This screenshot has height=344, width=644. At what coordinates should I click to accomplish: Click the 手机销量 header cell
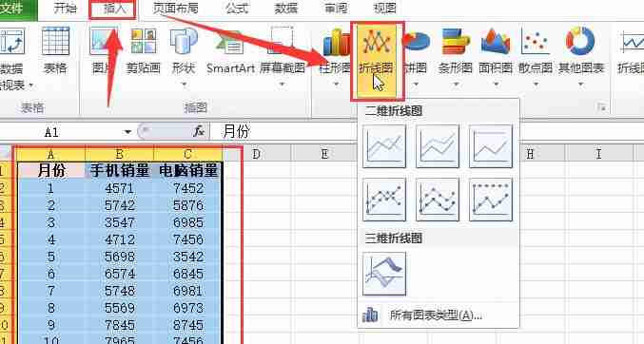pos(119,170)
